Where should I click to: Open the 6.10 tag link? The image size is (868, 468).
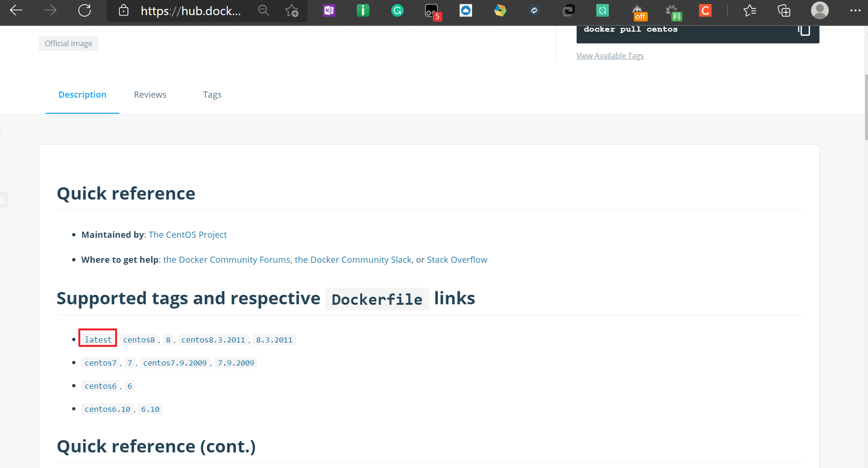click(x=150, y=409)
